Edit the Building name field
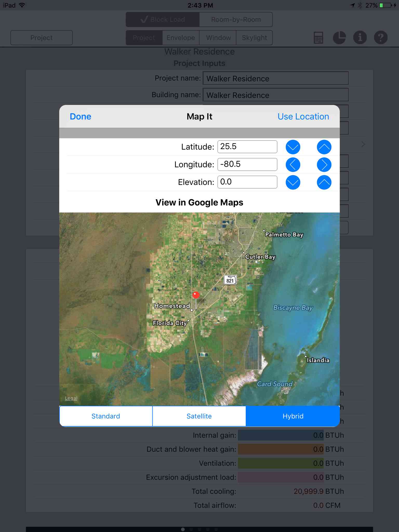Image resolution: width=399 pixels, height=532 pixels. point(276,95)
